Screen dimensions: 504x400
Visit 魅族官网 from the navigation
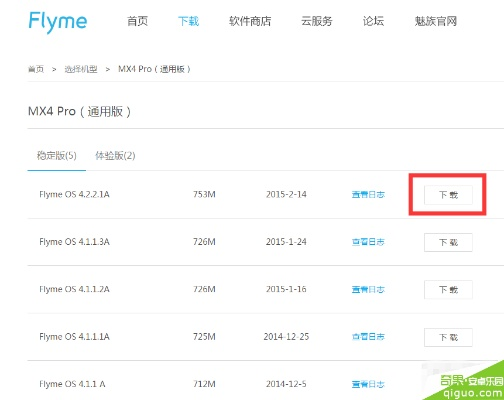coord(436,21)
